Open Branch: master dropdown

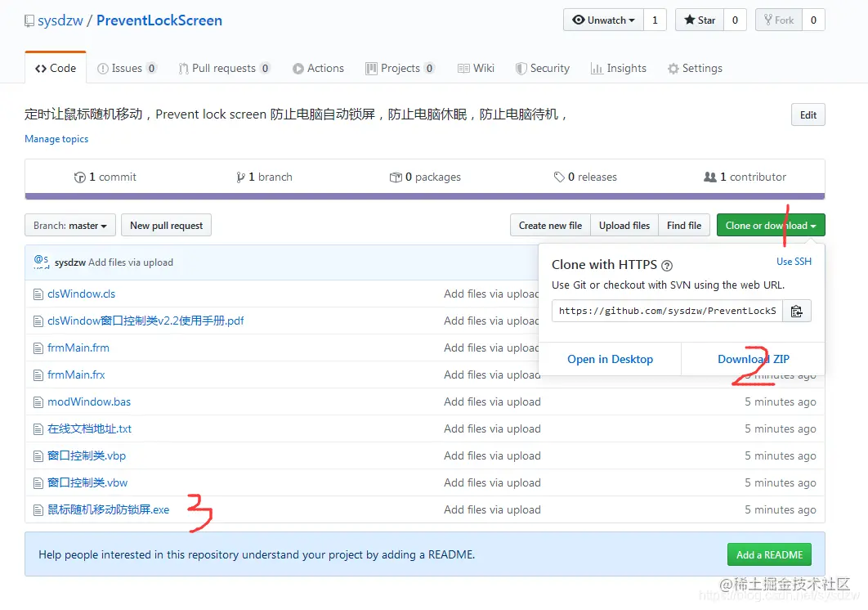(70, 226)
